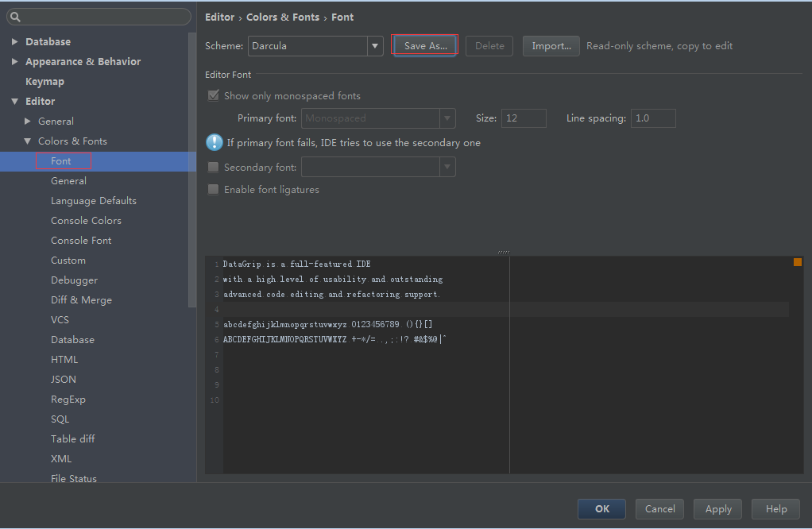This screenshot has width=812, height=529.
Task: Open the Primary font dropdown
Action: click(x=447, y=118)
